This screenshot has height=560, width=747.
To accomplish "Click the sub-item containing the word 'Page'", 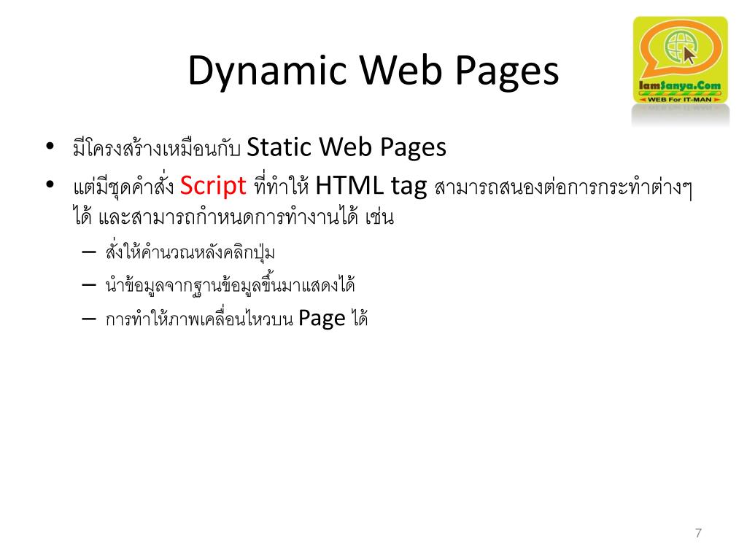I will coord(237,319).
